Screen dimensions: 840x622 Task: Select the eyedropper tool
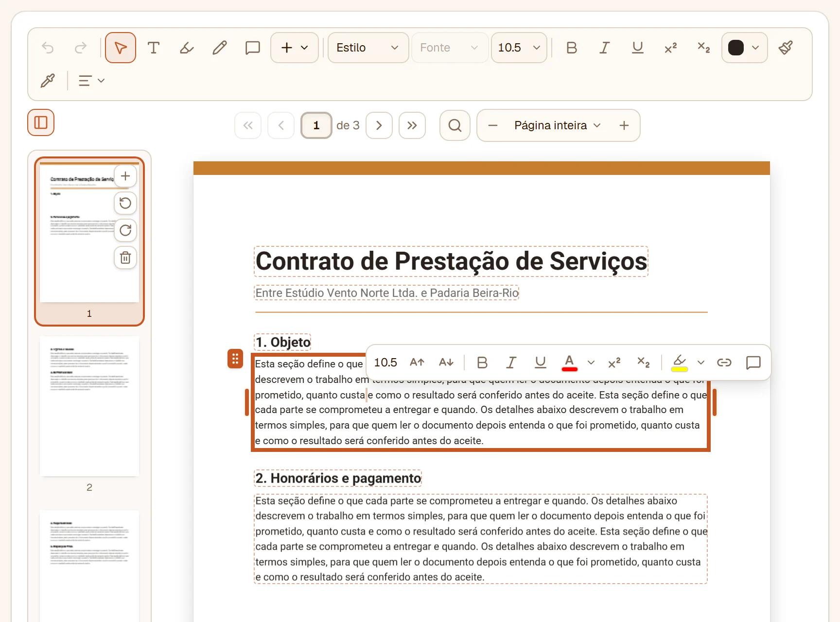[48, 81]
